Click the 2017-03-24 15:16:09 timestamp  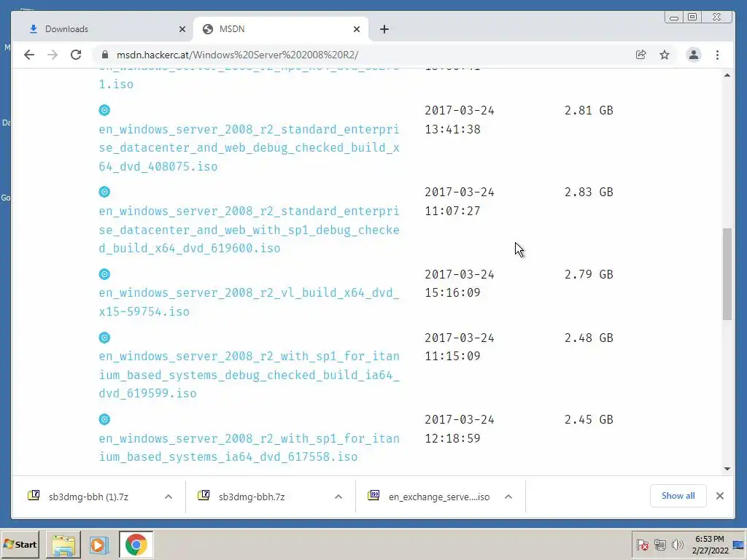[x=460, y=284]
